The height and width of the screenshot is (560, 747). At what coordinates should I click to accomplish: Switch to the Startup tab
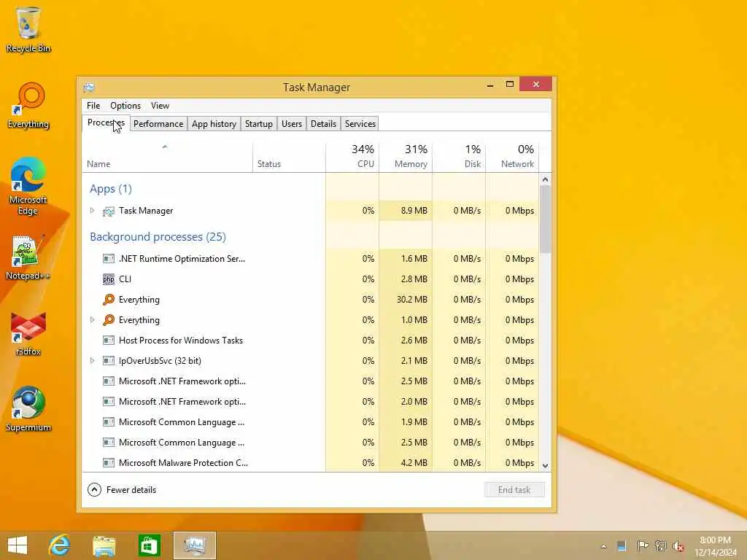259,124
